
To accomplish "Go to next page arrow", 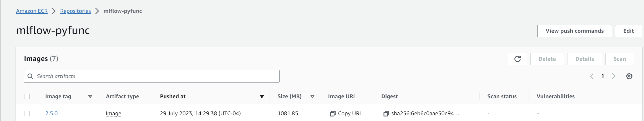I will 613,76.
